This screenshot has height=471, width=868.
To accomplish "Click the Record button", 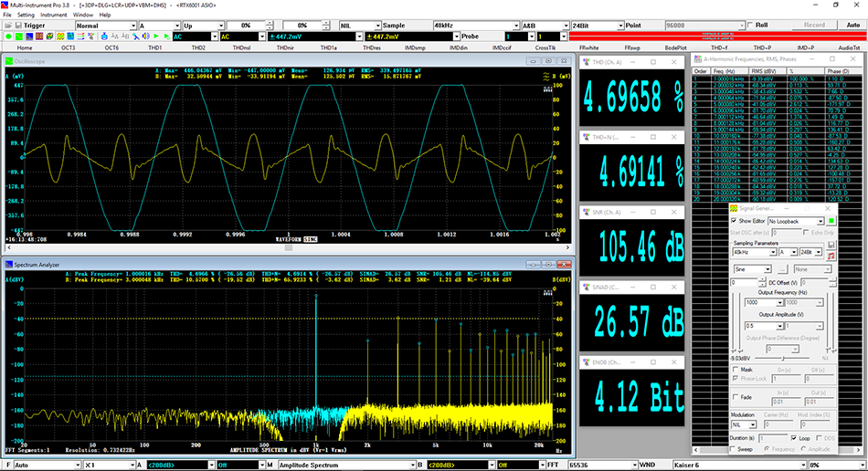I will [x=814, y=25].
